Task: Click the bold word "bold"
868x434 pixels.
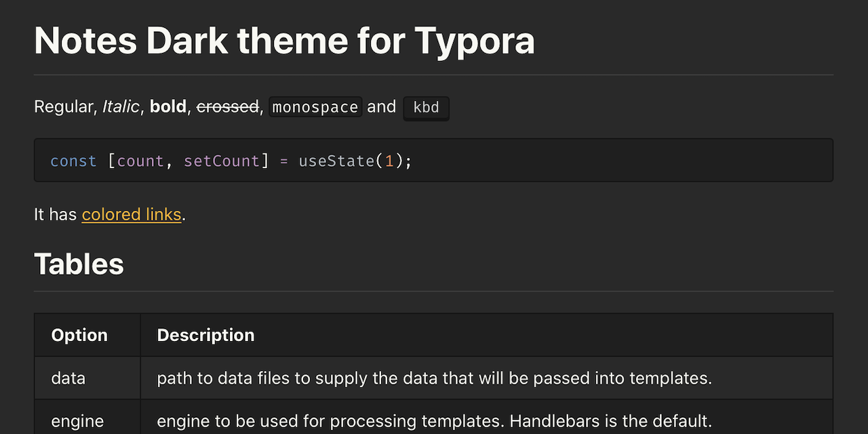Action: click(x=167, y=107)
